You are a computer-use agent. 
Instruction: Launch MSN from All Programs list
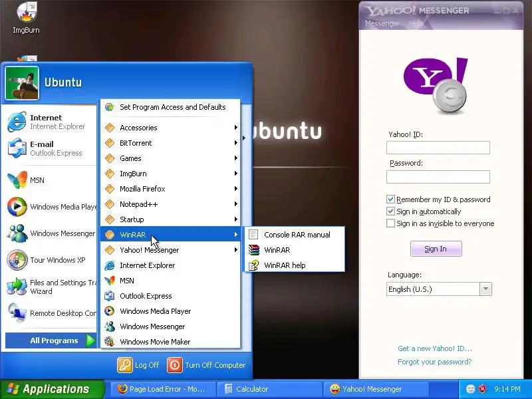click(x=170, y=281)
